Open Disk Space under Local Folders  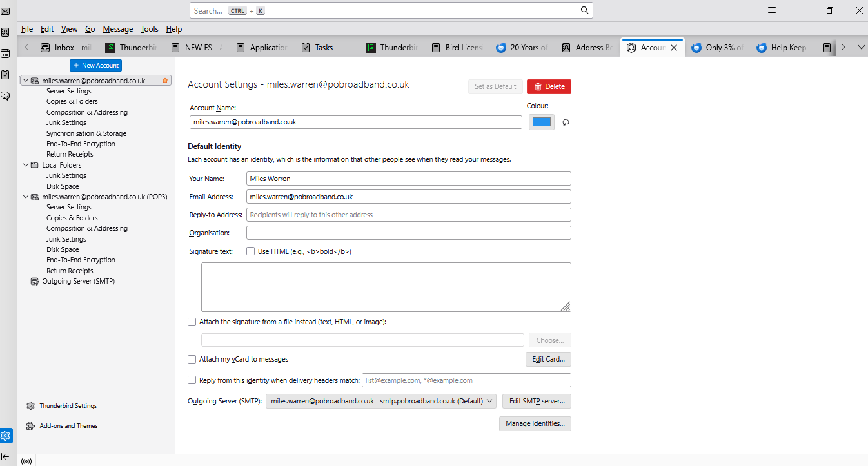click(63, 186)
